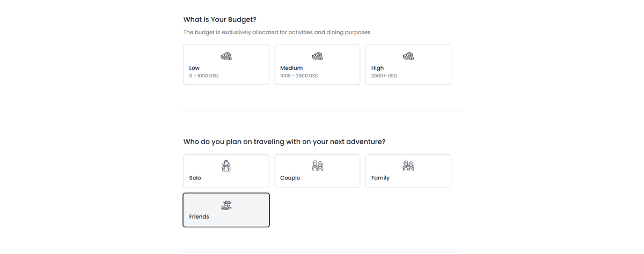This screenshot has height=254, width=644.
Task: Select Solo as travel companion
Action: 195,178
